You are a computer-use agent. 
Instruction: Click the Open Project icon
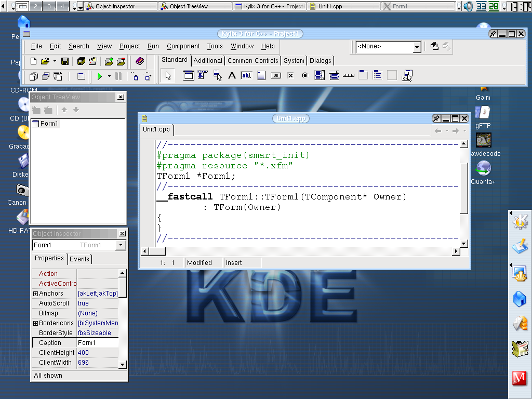pos(92,61)
